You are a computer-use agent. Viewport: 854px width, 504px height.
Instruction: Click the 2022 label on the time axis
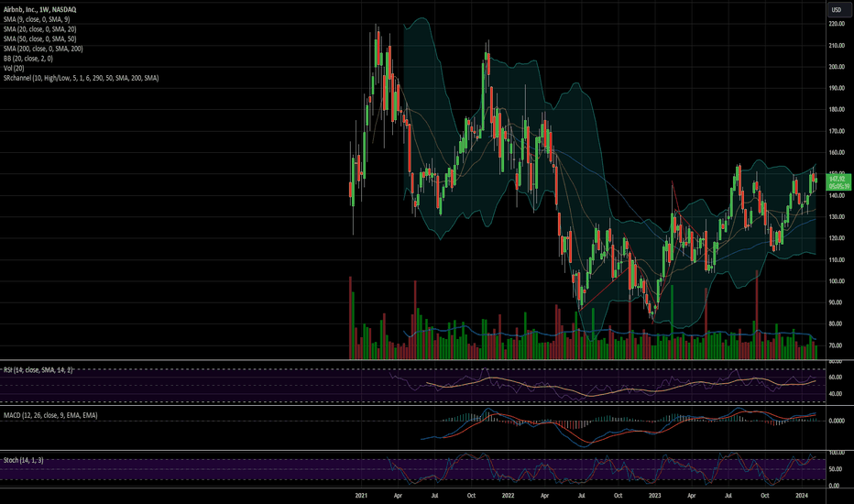(508, 496)
